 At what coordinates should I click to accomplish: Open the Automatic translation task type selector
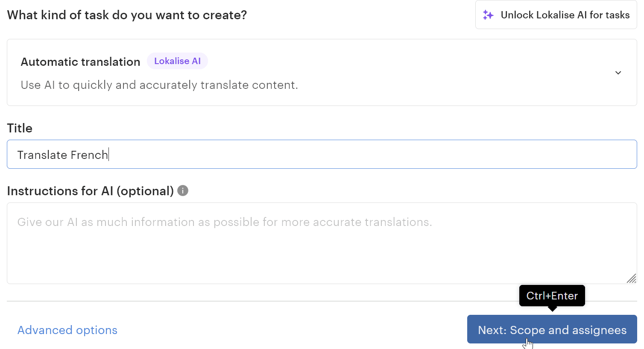(x=322, y=73)
